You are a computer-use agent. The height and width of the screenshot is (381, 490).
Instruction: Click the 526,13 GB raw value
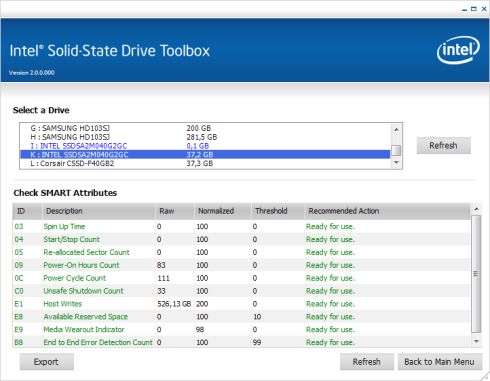[x=174, y=304]
